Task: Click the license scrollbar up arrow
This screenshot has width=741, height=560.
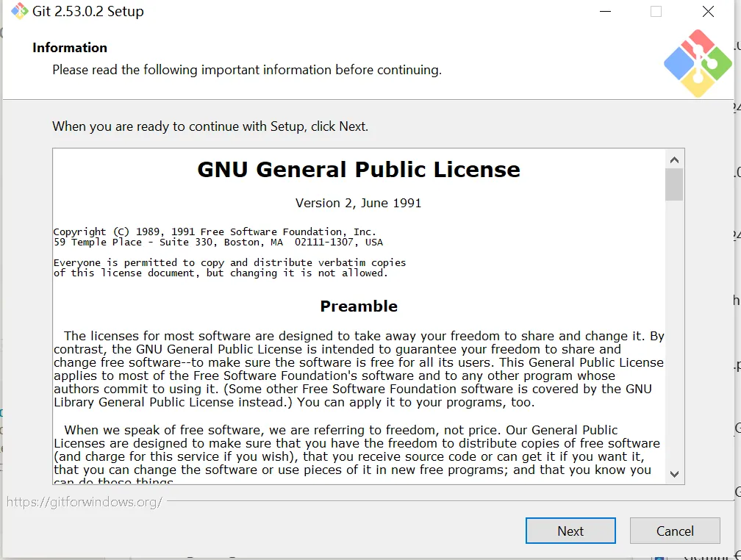Action: point(674,159)
